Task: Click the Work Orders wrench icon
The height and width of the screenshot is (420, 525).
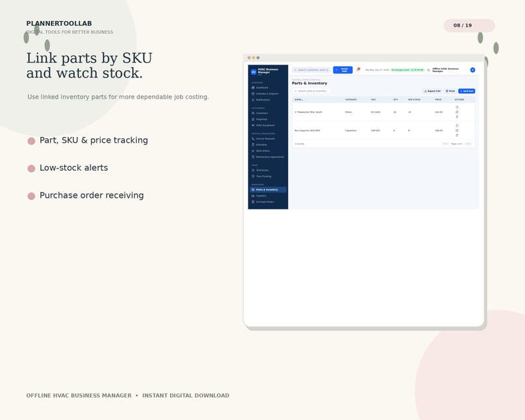Action: 253,151
